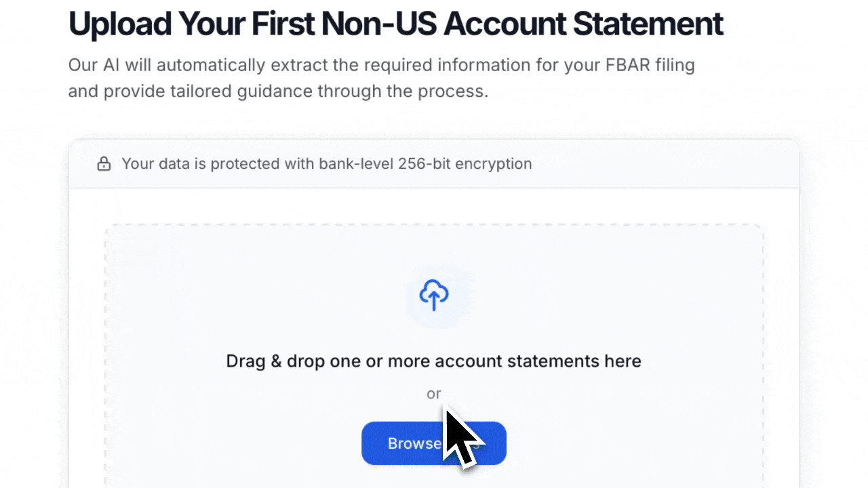Viewport: 868px width, 488px height.
Task: Click the lock shackle in the banner
Action: click(x=104, y=160)
